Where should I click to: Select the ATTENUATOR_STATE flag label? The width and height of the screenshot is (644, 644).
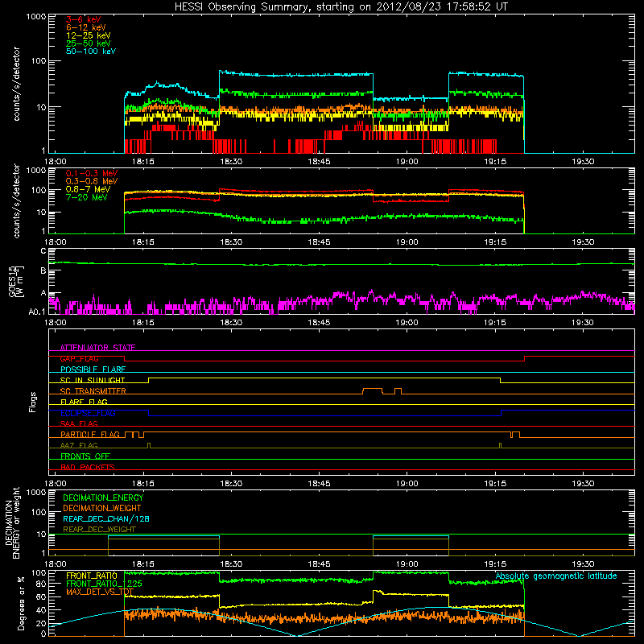coord(97,348)
